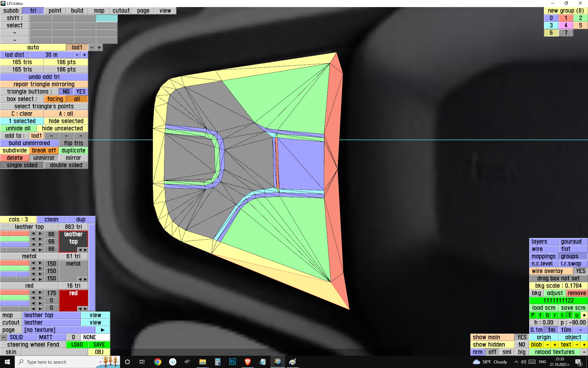Viewport: 588px width, 368px height.
Task: Click the weather icon in the tray
Action: [x=477, y=362]
